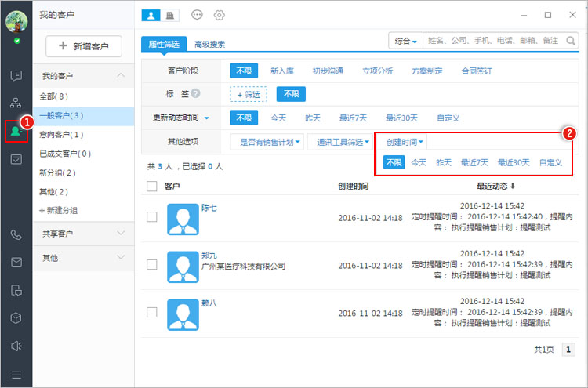588x388 pixels.
Task: Tick the checkbox for 郑九
Action: point(152,265)
